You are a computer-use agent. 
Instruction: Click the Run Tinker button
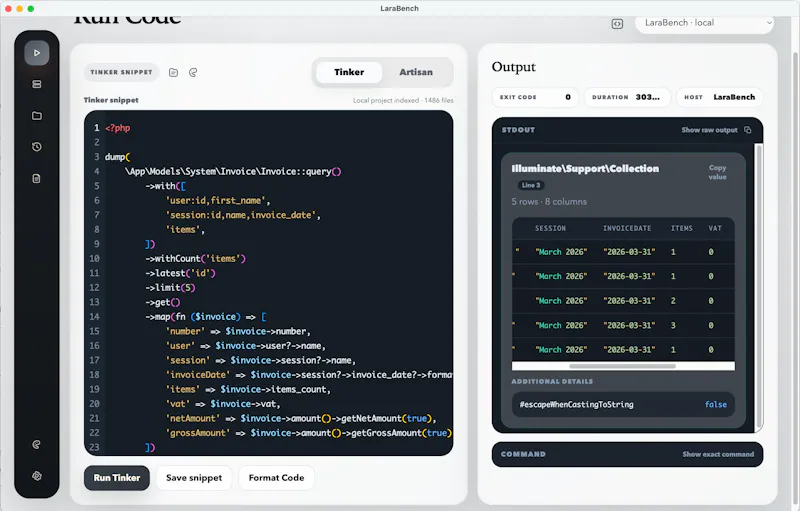point(117,478)
